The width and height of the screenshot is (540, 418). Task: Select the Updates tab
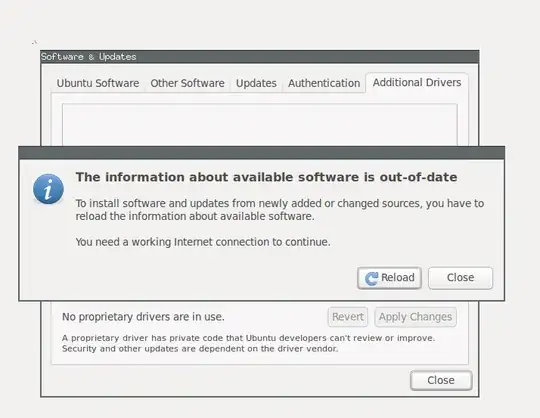[x=256, y=83]
